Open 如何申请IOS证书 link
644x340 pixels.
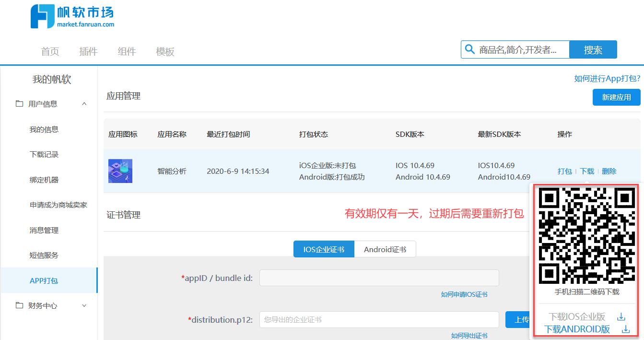464,294
